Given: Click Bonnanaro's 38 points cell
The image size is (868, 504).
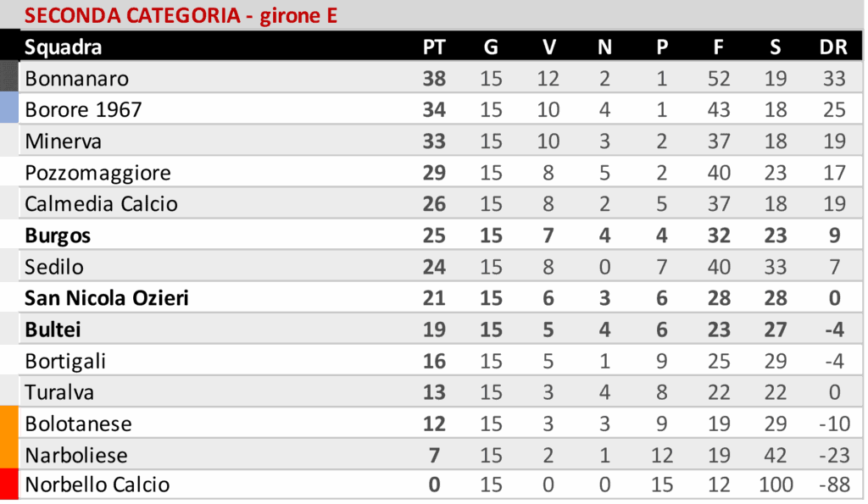Looking at the screenshot, I should 433,79.
